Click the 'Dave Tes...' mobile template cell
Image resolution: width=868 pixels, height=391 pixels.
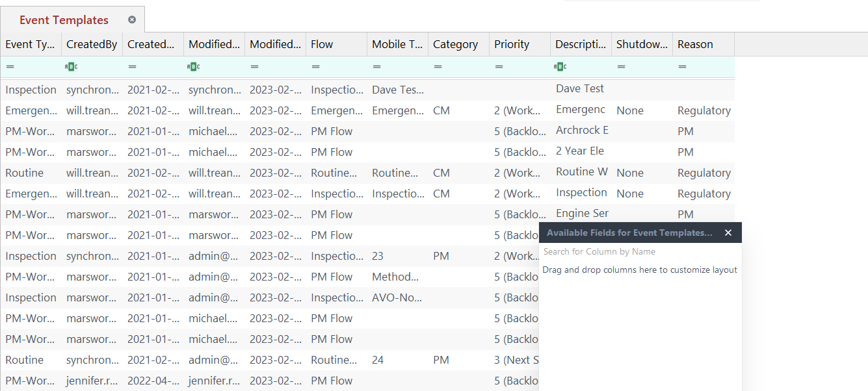tap(397, 90)
